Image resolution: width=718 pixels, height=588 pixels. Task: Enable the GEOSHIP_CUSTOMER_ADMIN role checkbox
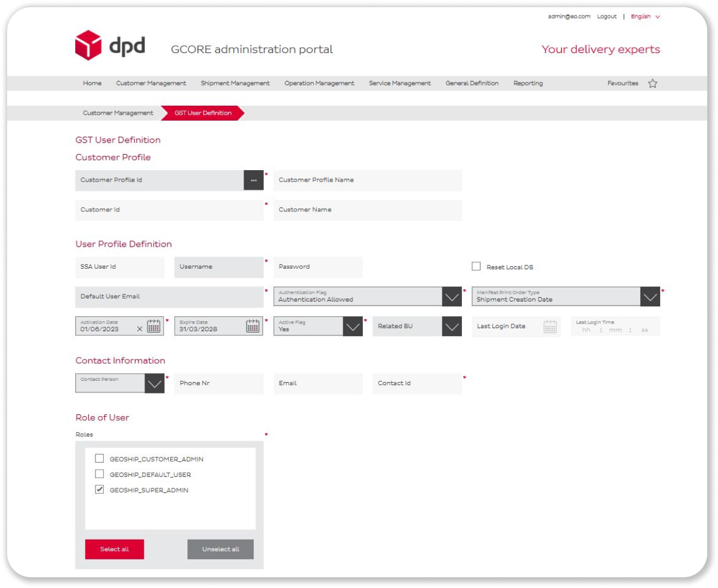click(100, 459)
